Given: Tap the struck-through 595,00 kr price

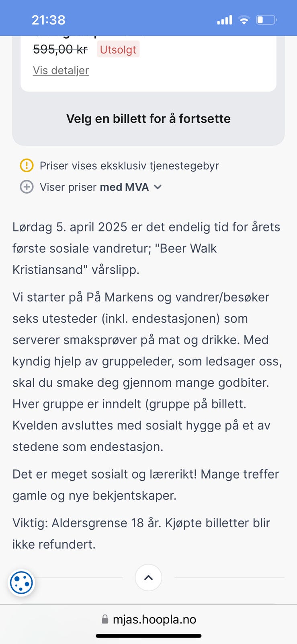Looking at the screenshot, I should [x=60, y=50].
